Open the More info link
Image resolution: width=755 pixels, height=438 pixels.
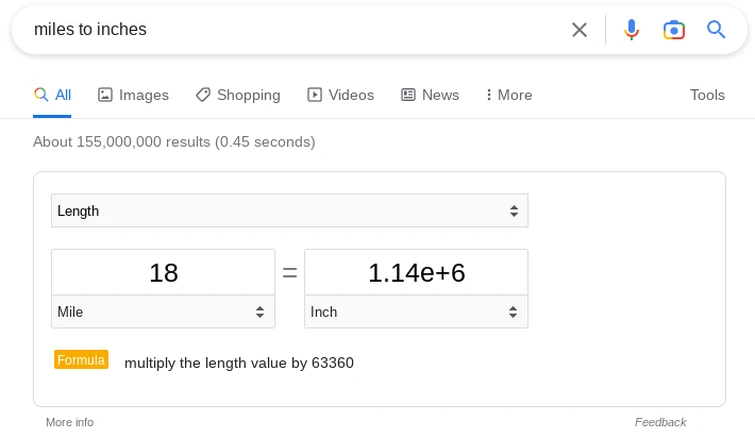click(x=70, y=422)
